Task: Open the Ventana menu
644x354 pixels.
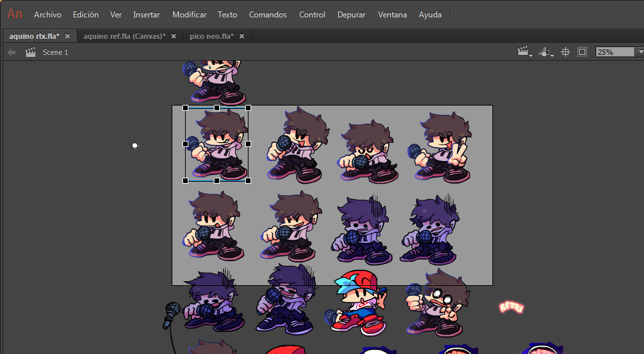Action: point(392,15)
